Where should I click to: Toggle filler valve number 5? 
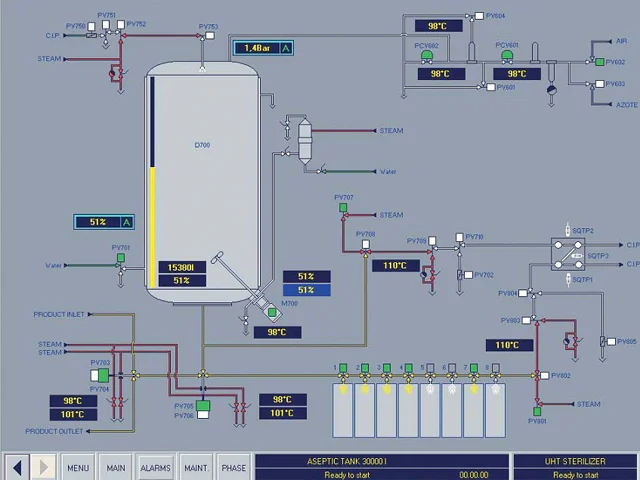(430, 368)
